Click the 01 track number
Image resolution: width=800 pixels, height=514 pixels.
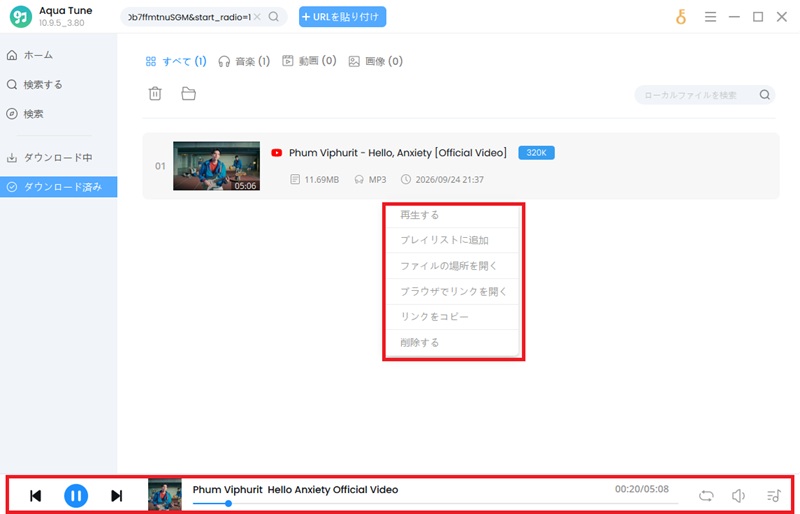pyautogui.click(x=160, y=166)
